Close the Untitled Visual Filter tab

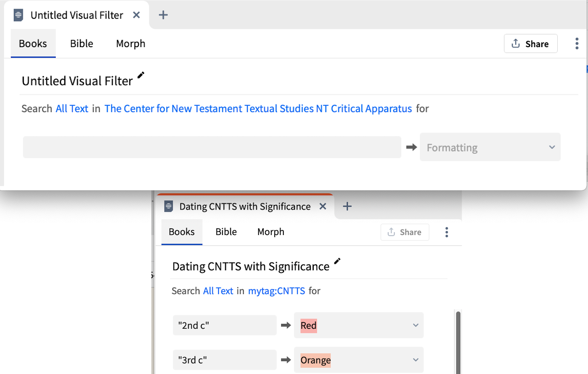click(x=136, y=15)
